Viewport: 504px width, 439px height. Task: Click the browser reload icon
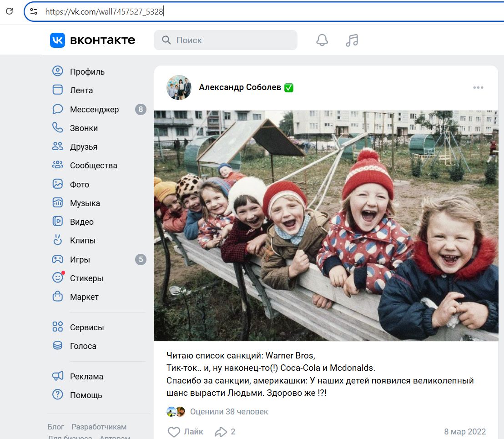(x=9, y=11)
